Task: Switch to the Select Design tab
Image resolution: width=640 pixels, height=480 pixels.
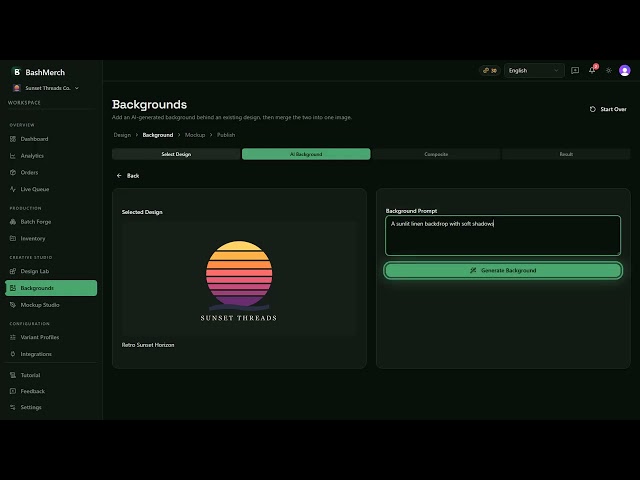Action: [x=176, y=154]
